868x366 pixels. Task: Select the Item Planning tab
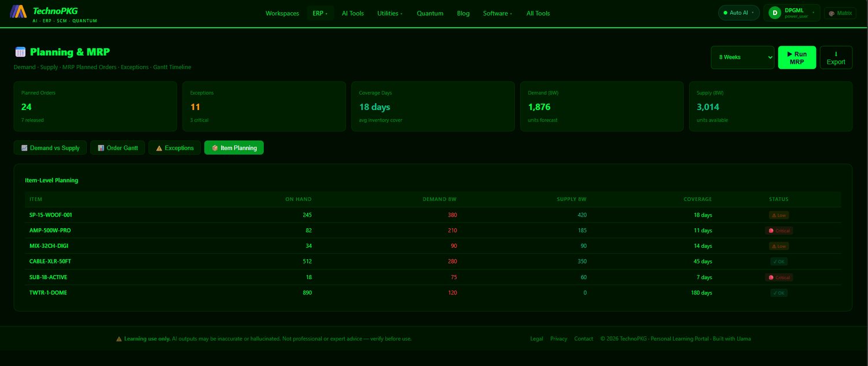[x=234, y=148]
